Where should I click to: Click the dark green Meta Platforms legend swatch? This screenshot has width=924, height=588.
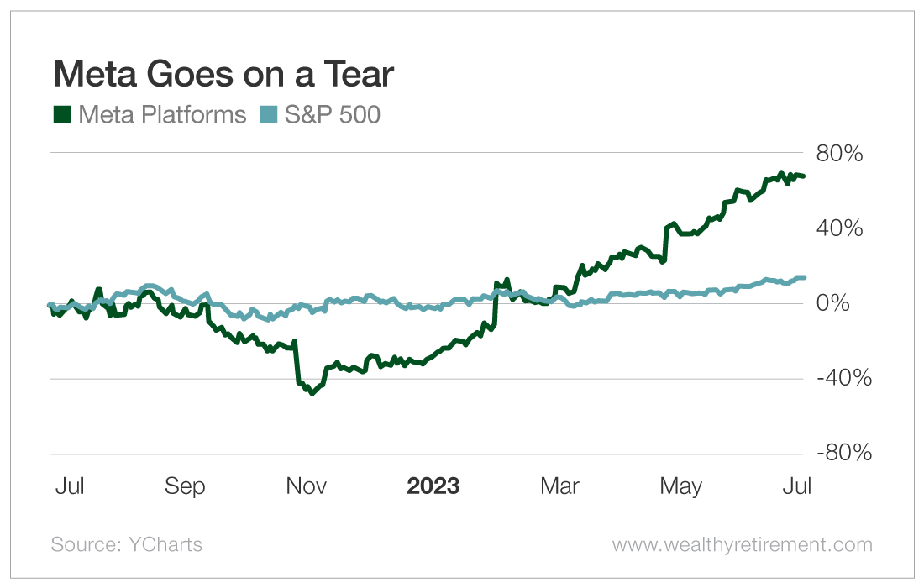click(x=61, y=115)
